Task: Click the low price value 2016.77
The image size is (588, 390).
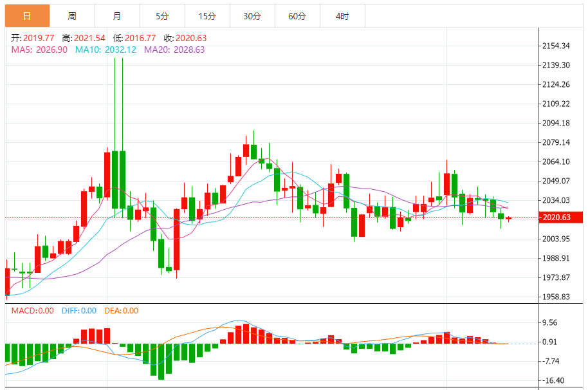Action: click(140, 38)
